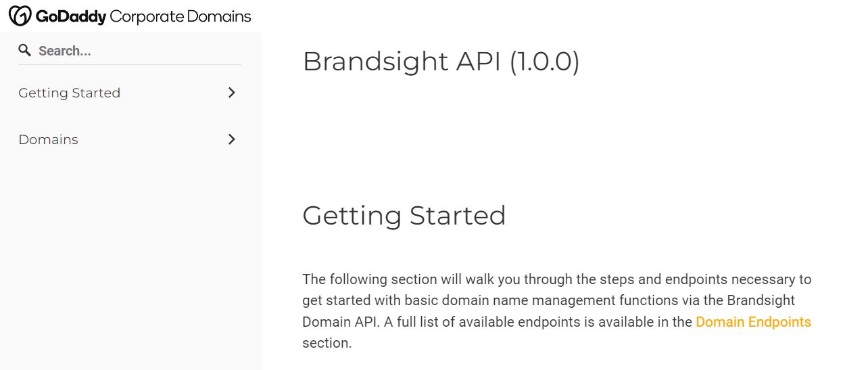Click the magnifier search icon
The image size is (868, 370).
click(25, 50)
